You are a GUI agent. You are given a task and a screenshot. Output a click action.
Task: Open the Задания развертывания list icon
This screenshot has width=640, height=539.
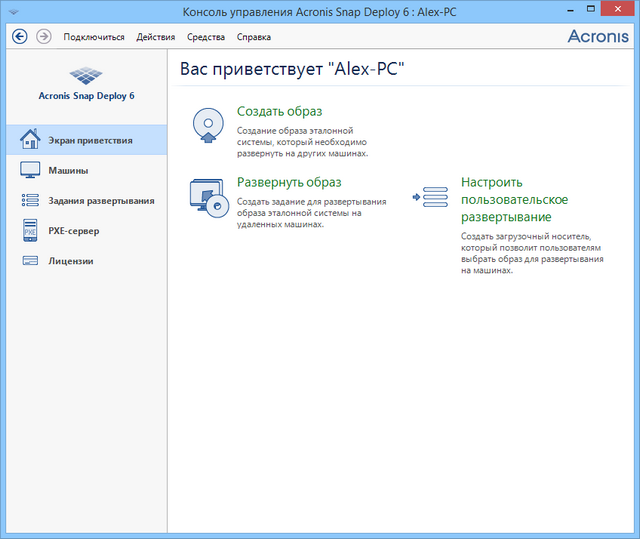[30, 200]
